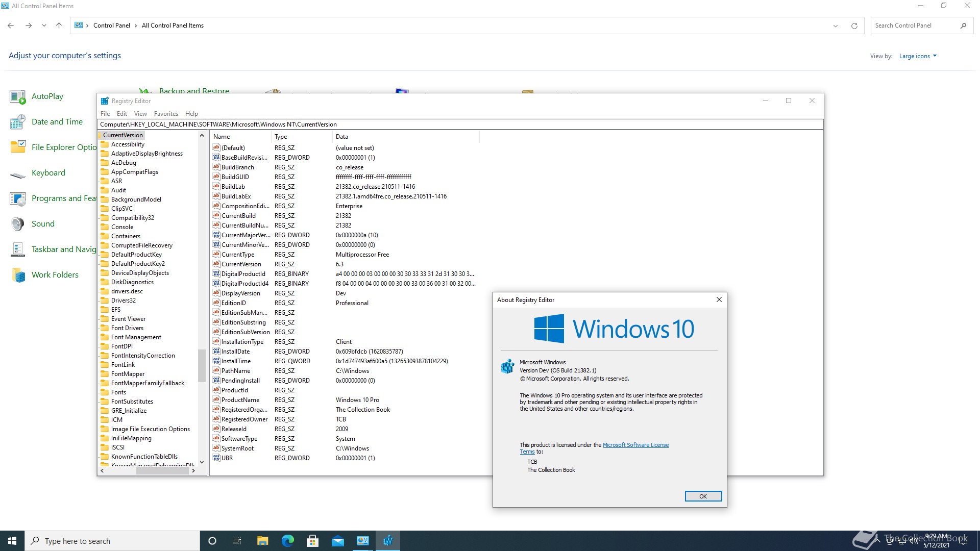Launch File Explorer from taskbar
Viewport: 980px width, 551px height.
click(262, 541)
